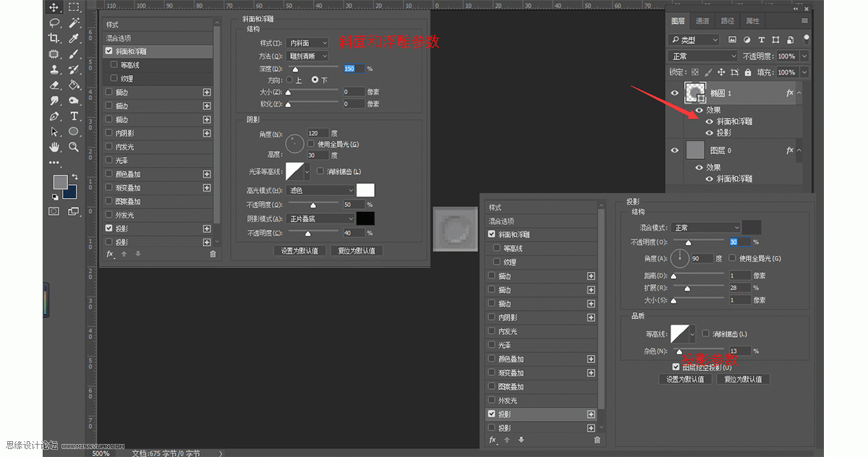The width and height of the screenshot is (868, 457).
Task: Enable 等高线 checkbox in the left style list
Action: pyautogui.click(x=114, y=65)
